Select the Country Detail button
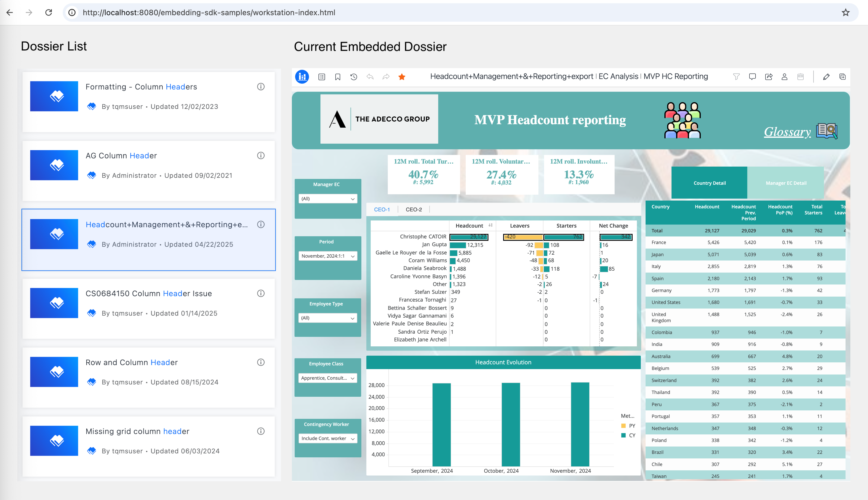 point(709,183)
